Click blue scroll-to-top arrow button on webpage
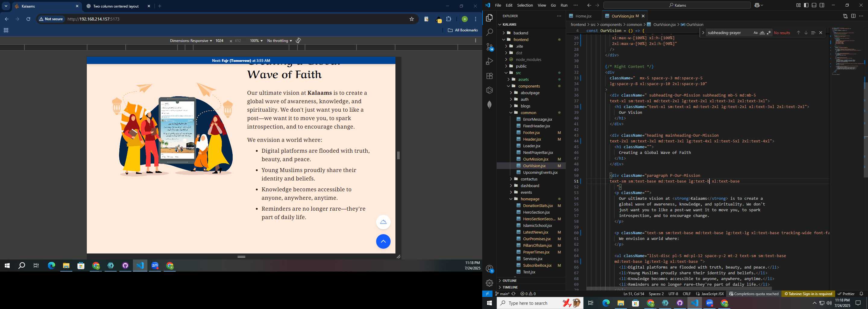Image resolution: width=868 pixels, height=309 pixels. coord(383,241)
